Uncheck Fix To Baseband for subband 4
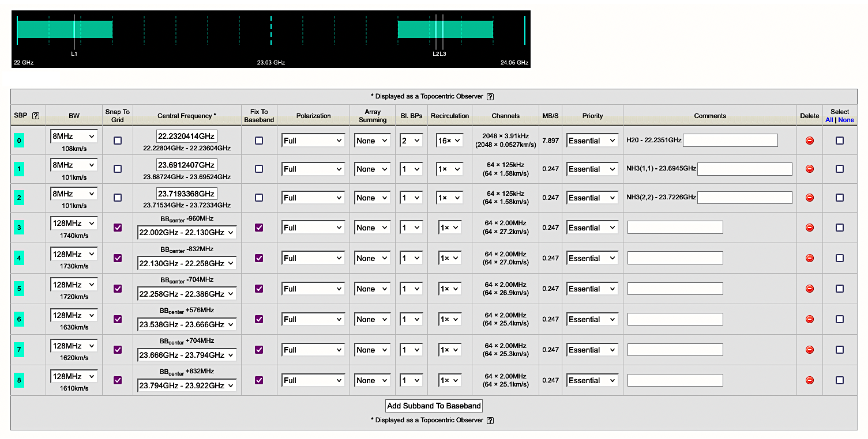The width and height of the screenshot is (868, 439). [x=259, y=258]
